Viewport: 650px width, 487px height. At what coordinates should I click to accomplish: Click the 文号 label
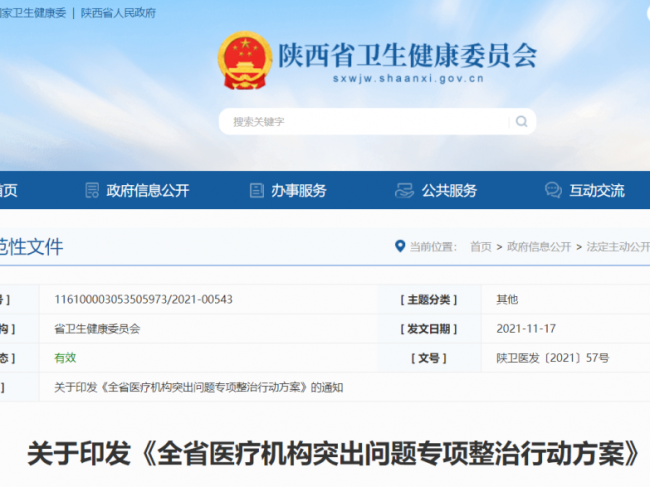pos(429,358)
